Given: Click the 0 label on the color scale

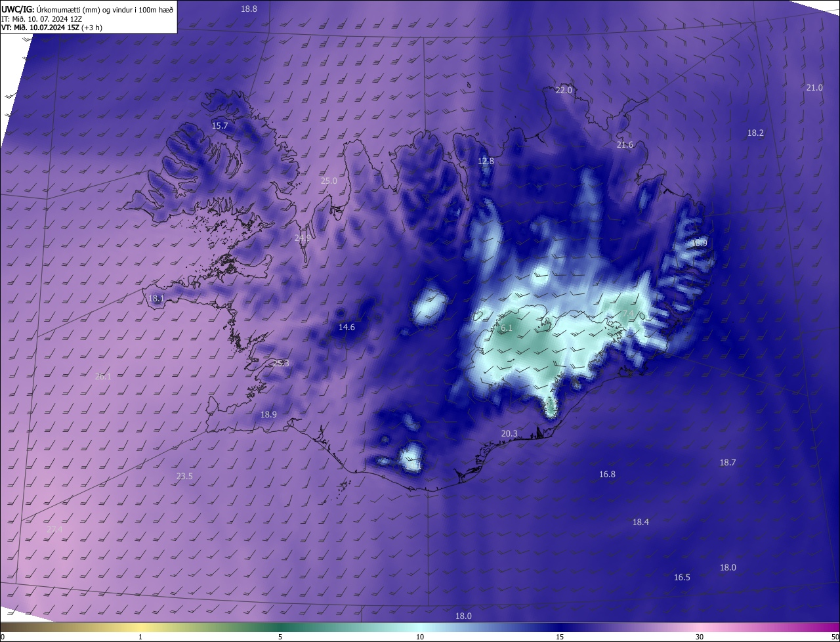Looking at the screenshot, I should coord(2,637).
